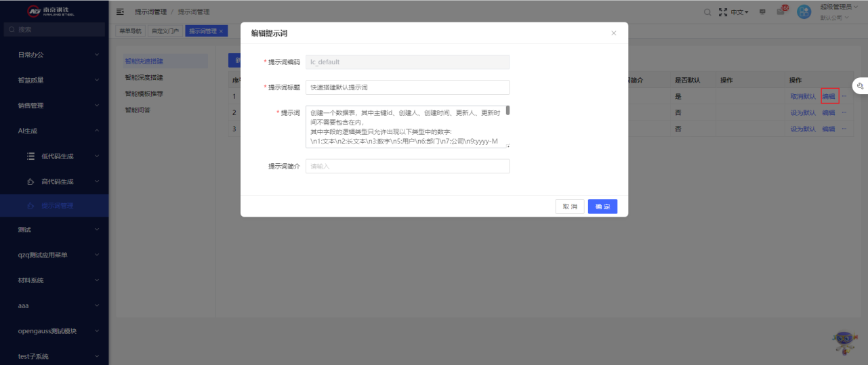Click the sidebar 搜索 box
868x365 pixels.
[x=54, y=30]
